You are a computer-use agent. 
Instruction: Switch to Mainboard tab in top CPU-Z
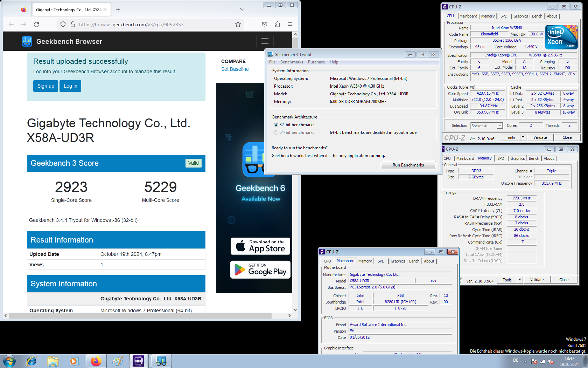[468, 16]
